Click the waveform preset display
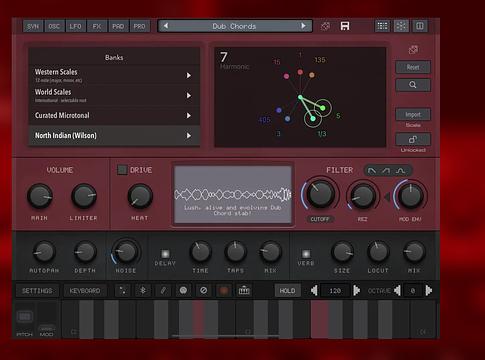The width and height of the screenshot is (485, 360). tap(233, 195)
